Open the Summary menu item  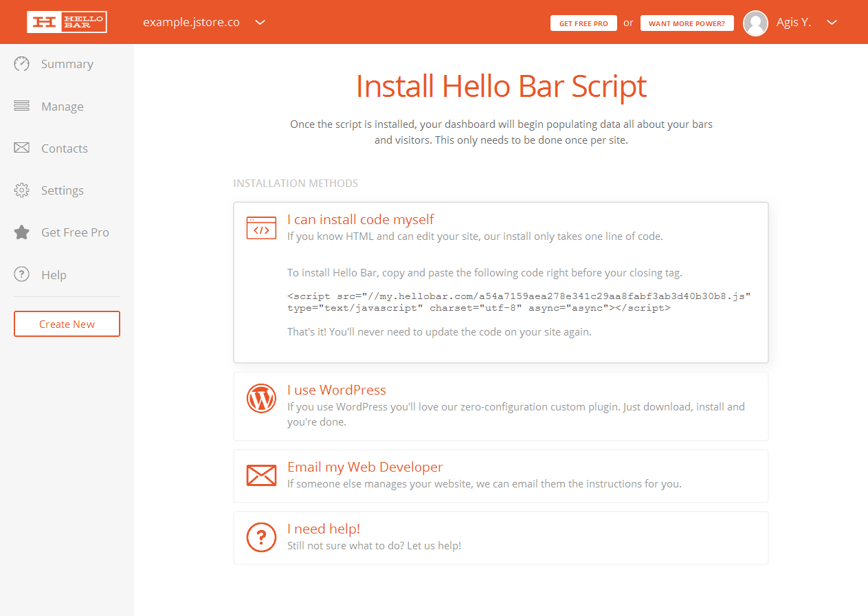[67, 64]
